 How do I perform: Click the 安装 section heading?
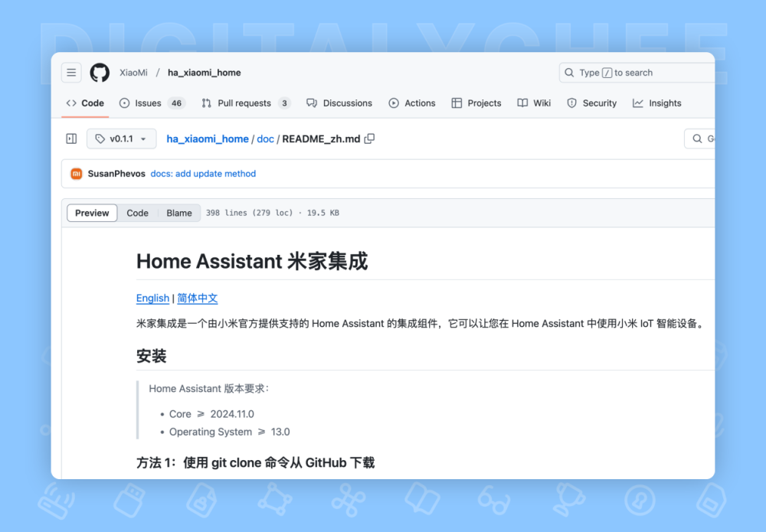[x=152, y=356]
